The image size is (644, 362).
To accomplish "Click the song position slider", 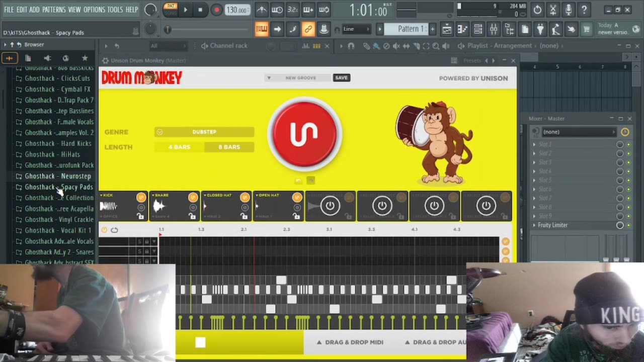I will click(207, 30).
